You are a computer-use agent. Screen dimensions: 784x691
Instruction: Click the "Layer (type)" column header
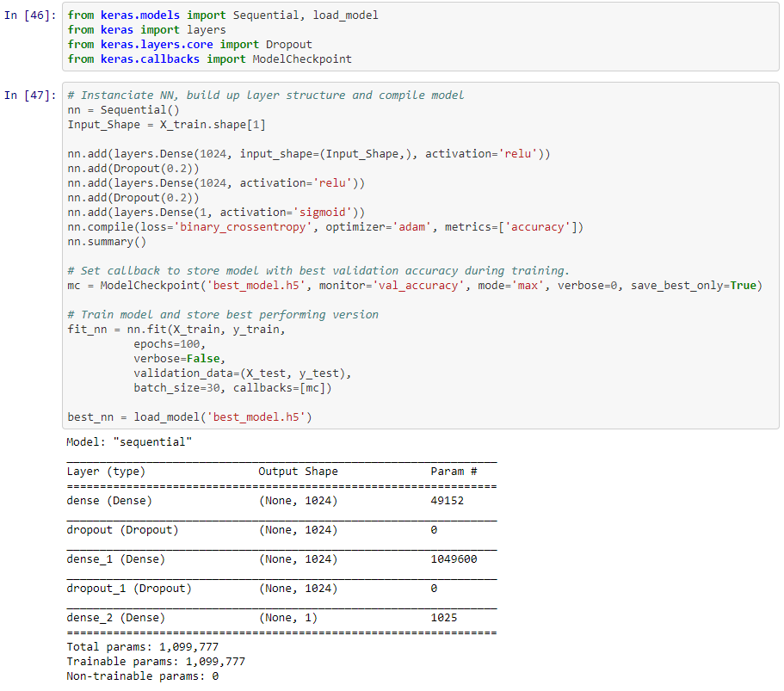pyautogui.click(x=106, y=472)
